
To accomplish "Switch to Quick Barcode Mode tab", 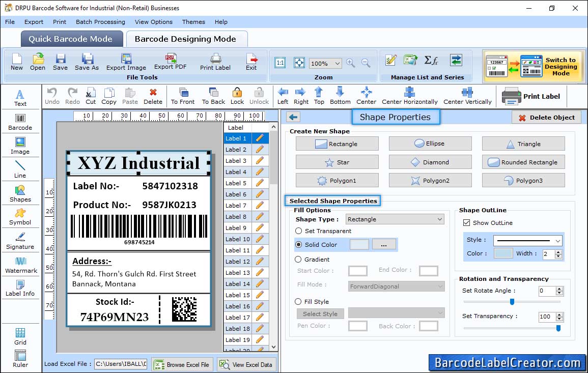I will (x=71, y=39).
